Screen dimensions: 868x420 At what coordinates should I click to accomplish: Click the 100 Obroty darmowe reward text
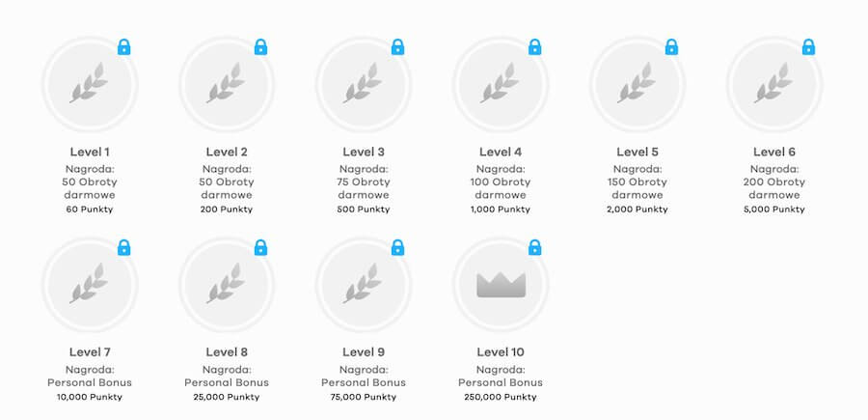point(501,188)
